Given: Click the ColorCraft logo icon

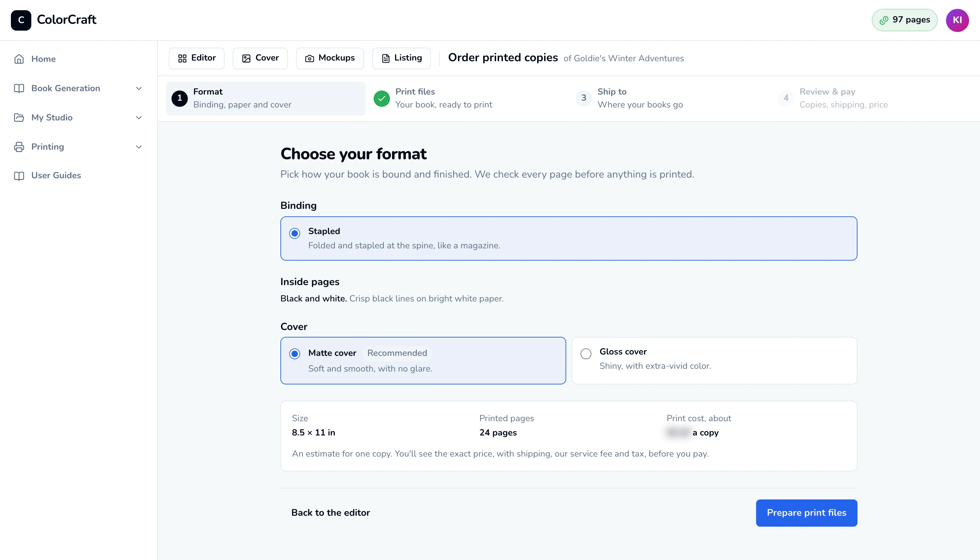Looking at the screenshot, I should (x=21, y=20).
